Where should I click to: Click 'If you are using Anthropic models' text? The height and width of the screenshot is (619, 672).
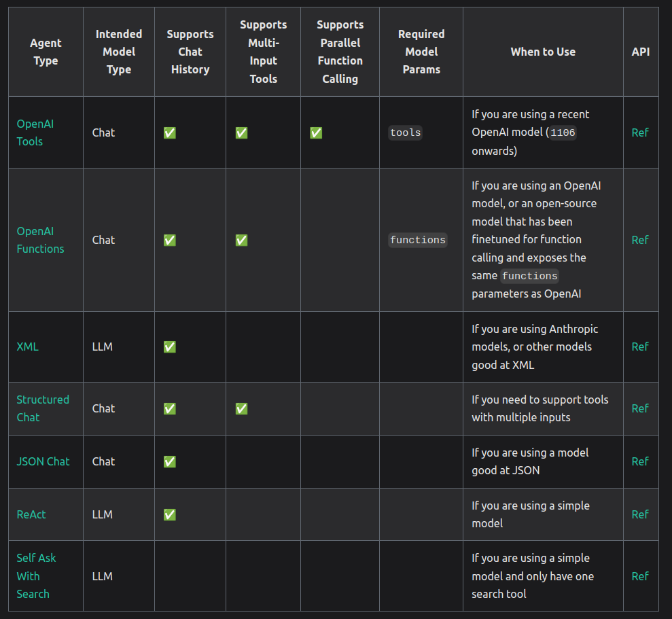[x=535, y=347]
